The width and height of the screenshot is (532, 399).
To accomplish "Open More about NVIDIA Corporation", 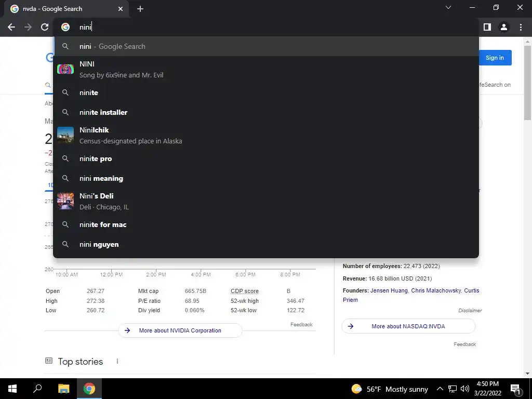I will pos(180,330).
